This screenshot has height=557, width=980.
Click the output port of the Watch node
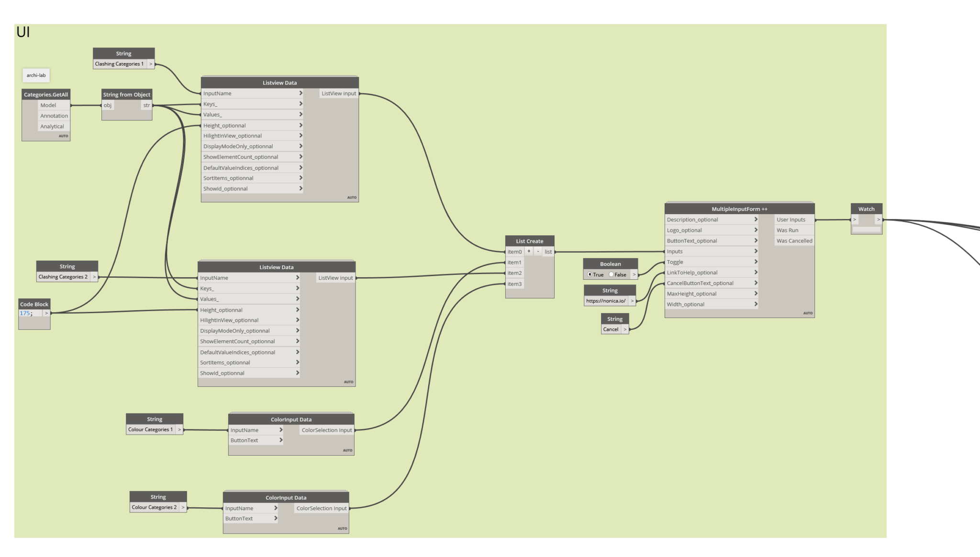coord(879,219)
